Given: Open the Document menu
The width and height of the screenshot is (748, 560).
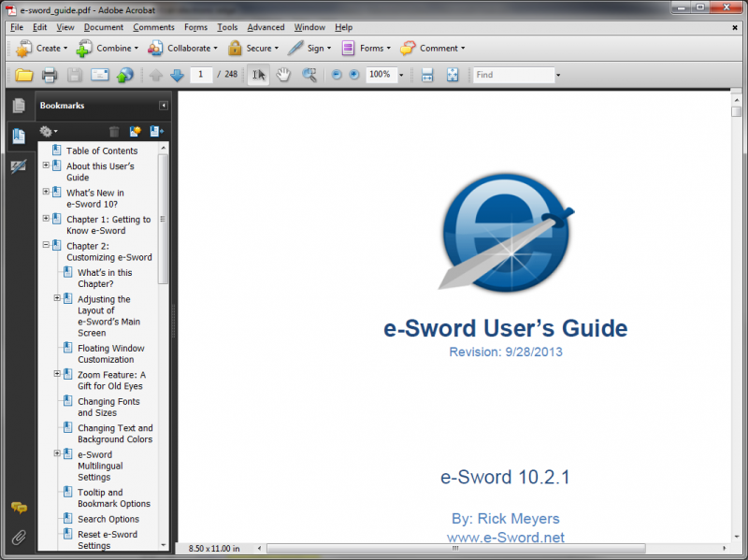Looking at the screenshot, I should (x=104, y=28).
